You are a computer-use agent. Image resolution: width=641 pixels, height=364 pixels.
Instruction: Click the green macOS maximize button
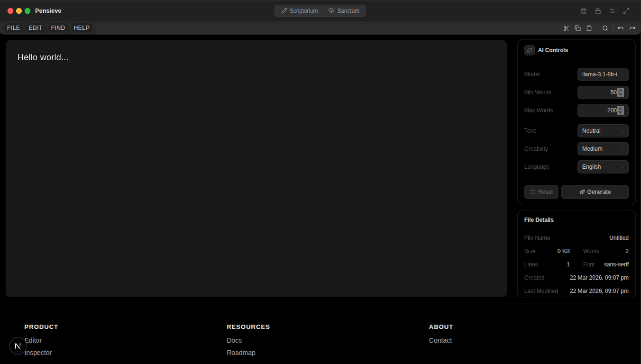(27, 11)
